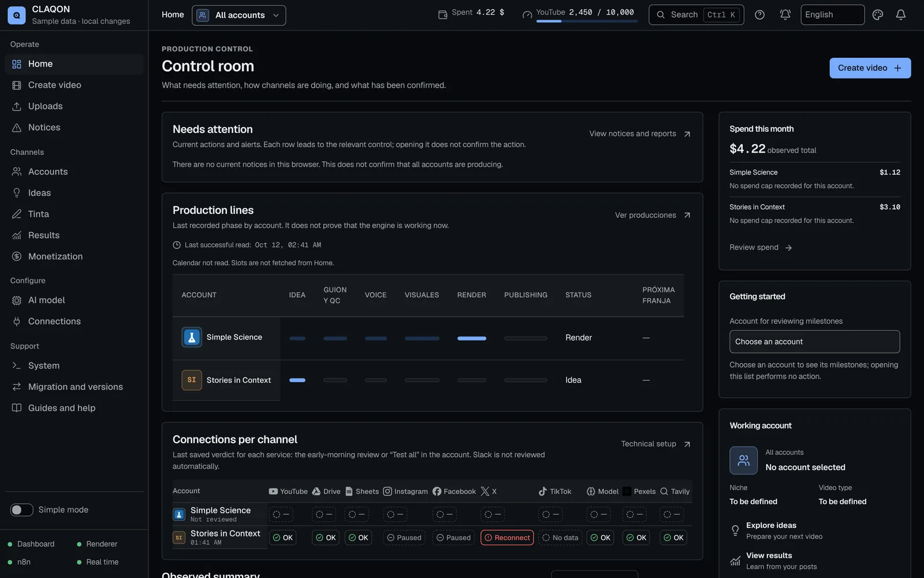Viewport: 924px width, 578px height.
Task: Open the help question mark icon
Action: pyautogui.click(x=759, y=15)
